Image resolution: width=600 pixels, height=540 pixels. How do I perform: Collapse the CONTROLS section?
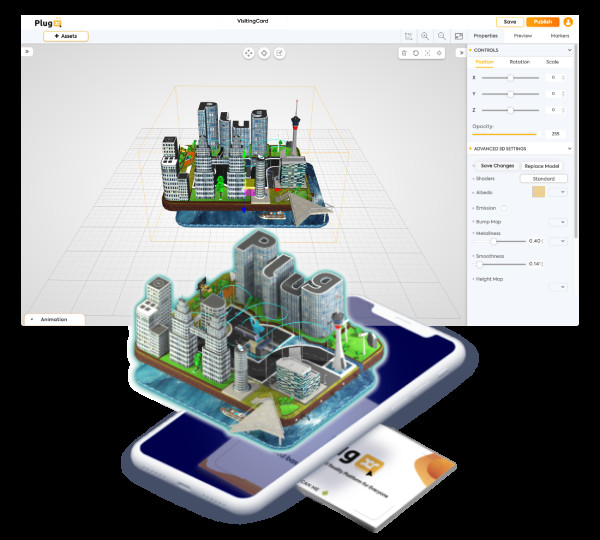pyautogui.click(x=570, y=50)
